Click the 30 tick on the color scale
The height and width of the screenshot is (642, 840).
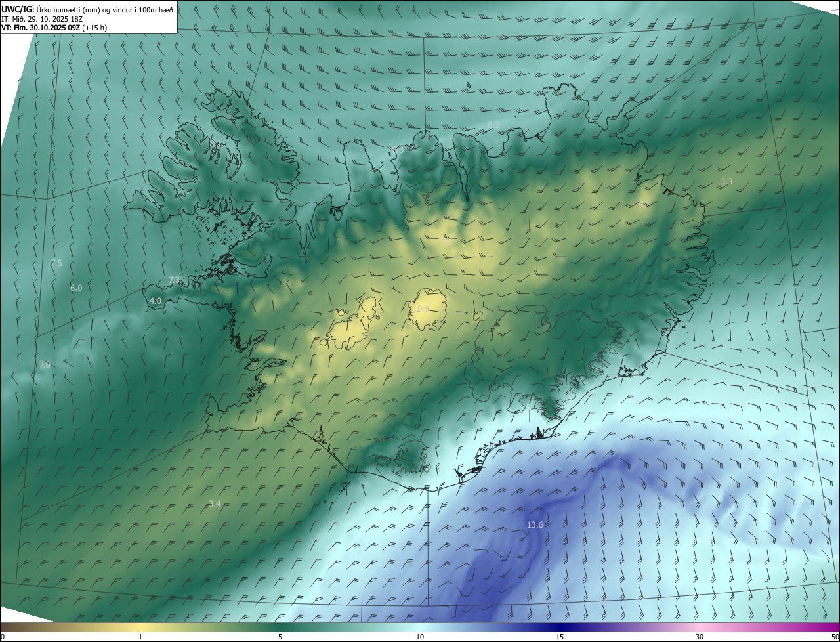tap(700, 637)
